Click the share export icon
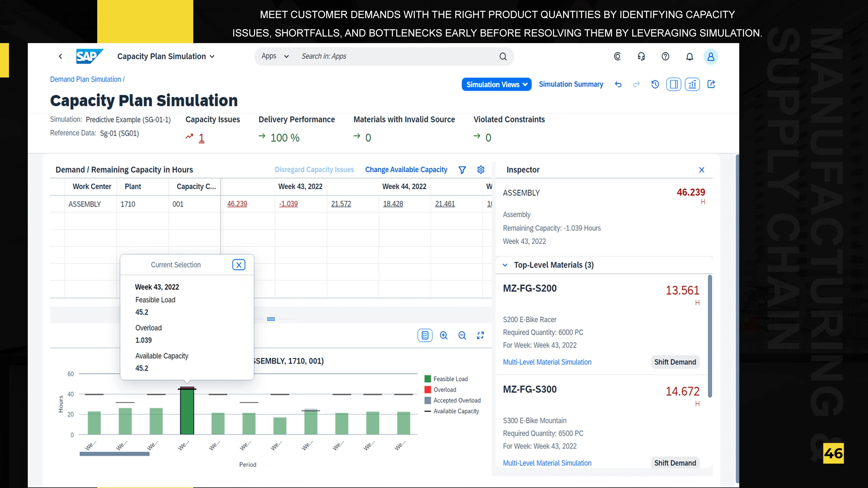 coord(711,84)
